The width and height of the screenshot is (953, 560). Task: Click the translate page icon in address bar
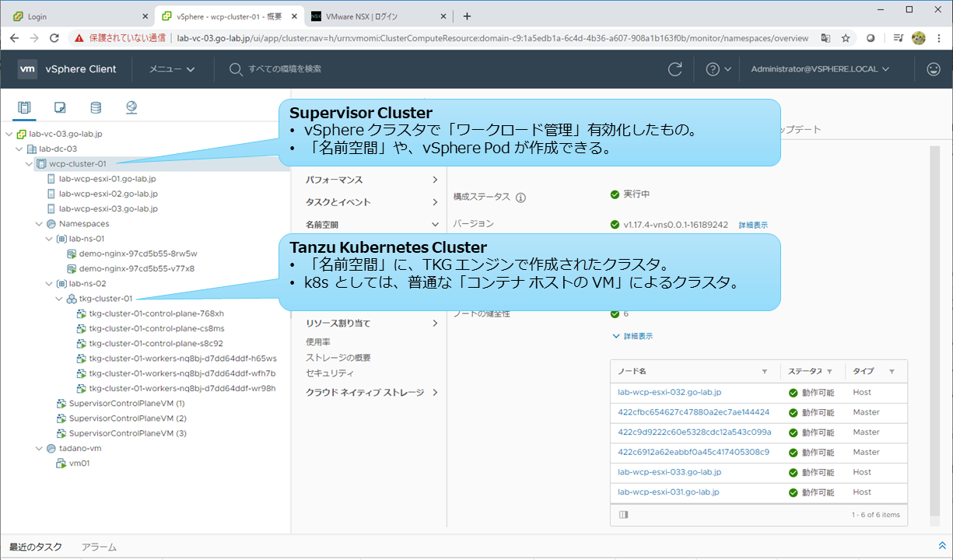(825, 37)
